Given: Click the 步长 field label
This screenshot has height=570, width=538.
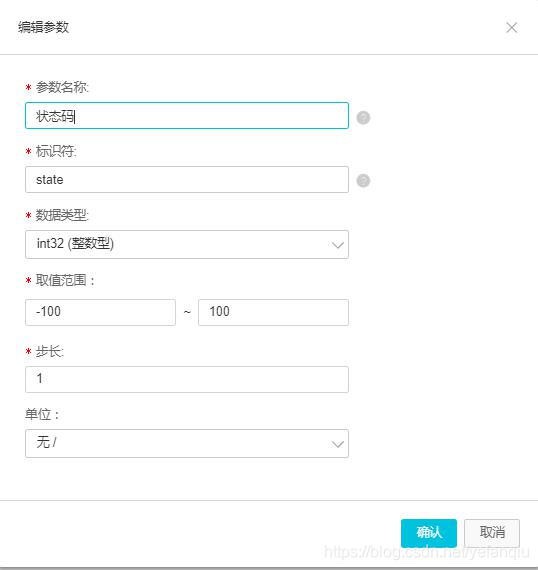Looking at the screenshot, I should (49, 352).
